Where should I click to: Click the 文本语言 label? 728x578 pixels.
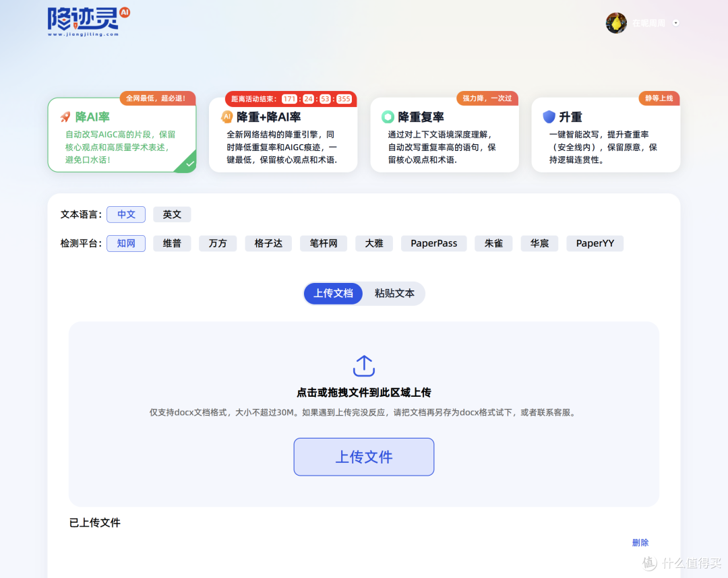(81, 214)
